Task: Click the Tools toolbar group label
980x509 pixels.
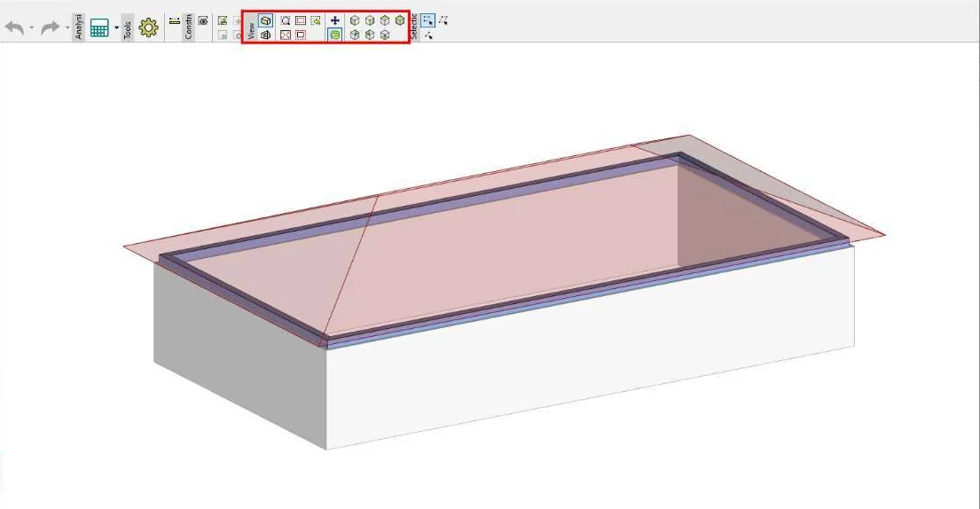Action: (128, 28)
